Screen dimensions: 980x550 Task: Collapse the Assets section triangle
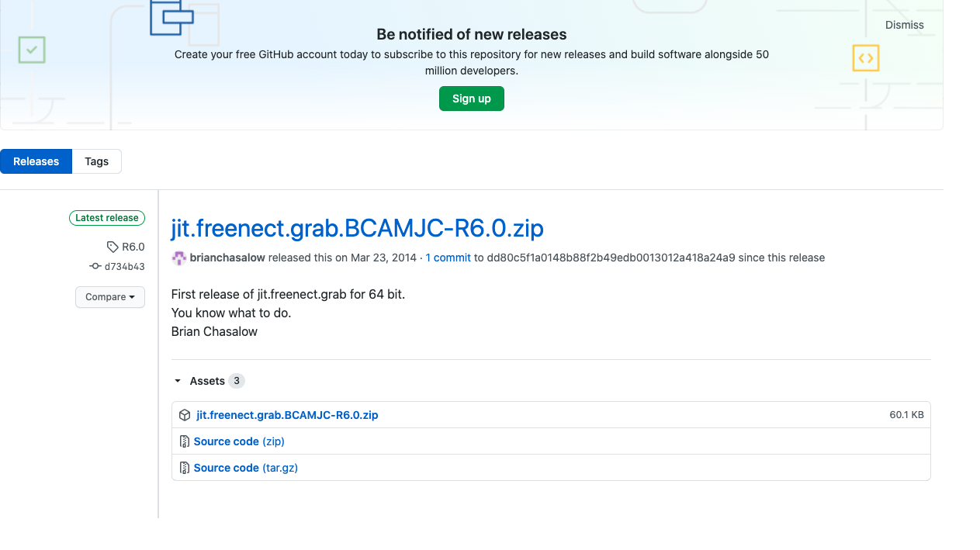click(178, 381)
